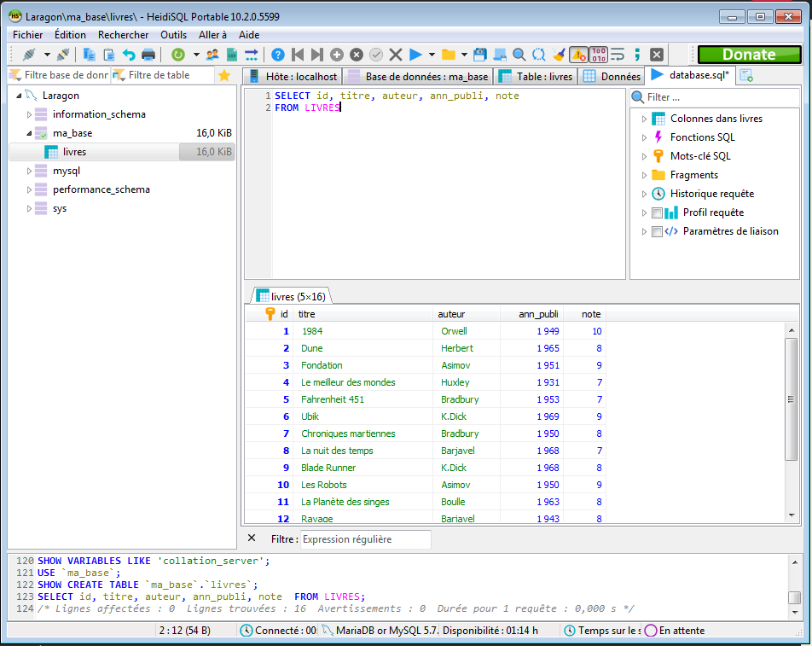This screenshot has width=812, height=646.
Task: Click the Filtre de table input field
Action: coord(163,76)
